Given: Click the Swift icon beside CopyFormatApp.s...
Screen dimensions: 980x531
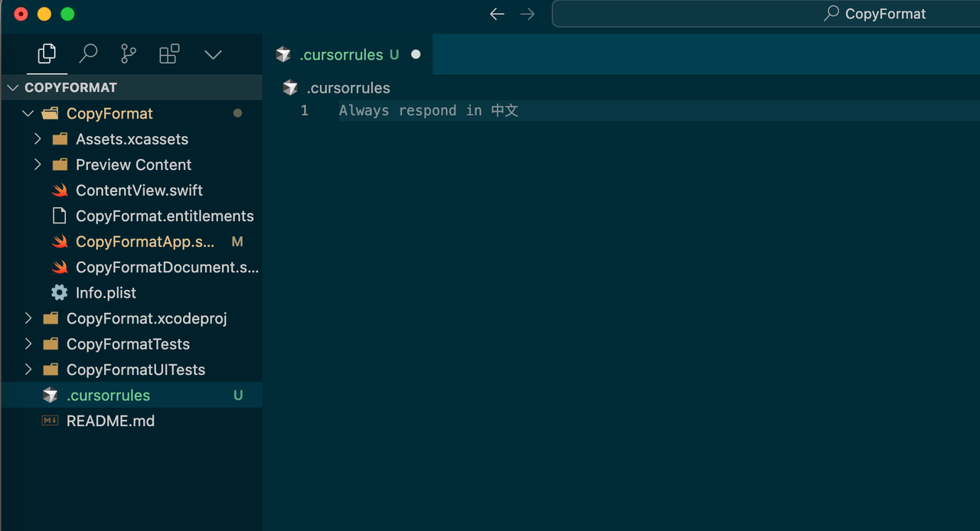Looking at the screenshot, I should [x=60, y=242].
